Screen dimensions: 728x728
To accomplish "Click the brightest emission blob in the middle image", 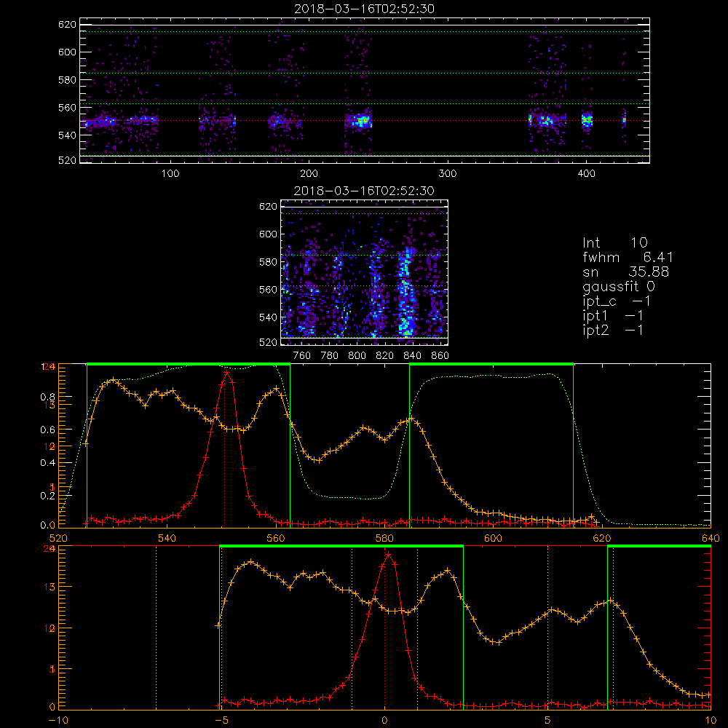I will [x=406, y=293].
